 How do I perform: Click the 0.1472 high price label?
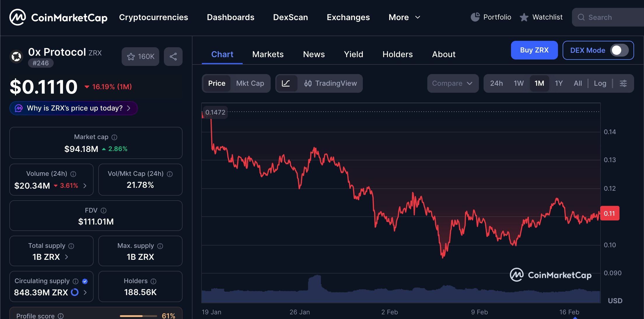(215, 112)
